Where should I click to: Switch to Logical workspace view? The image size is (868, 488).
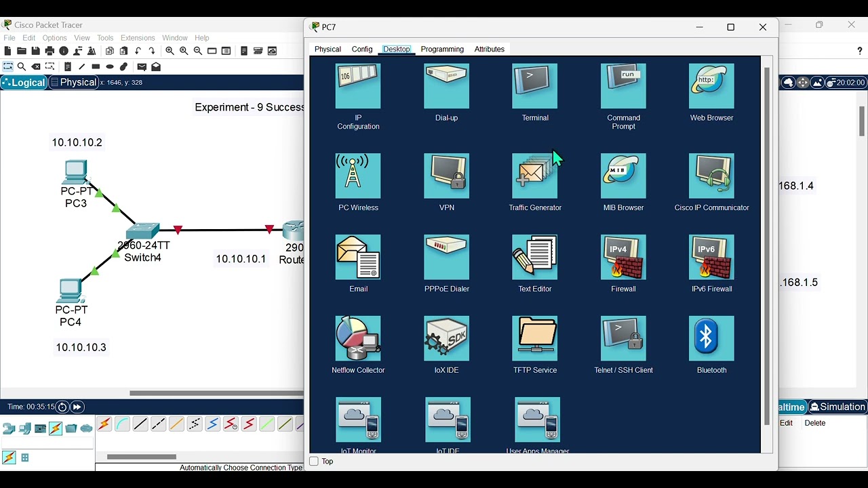[24, 83]
